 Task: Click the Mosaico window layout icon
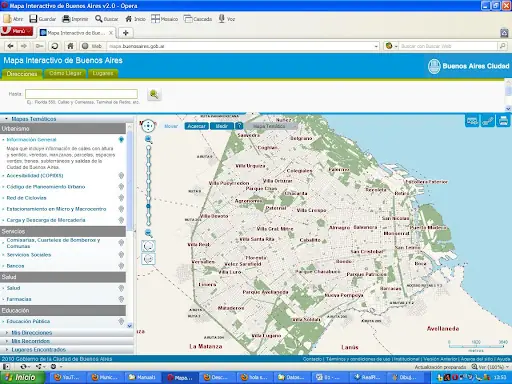coord(155,19)
